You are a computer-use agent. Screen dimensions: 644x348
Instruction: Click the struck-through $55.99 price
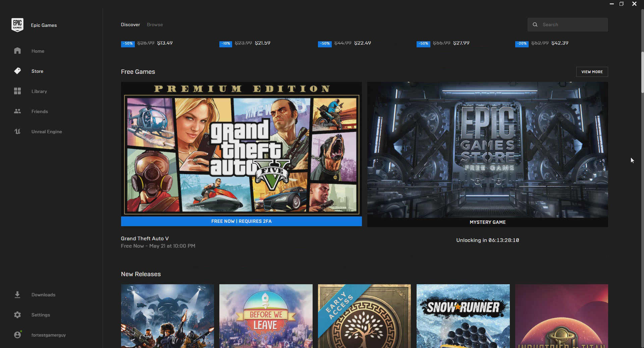441,43
